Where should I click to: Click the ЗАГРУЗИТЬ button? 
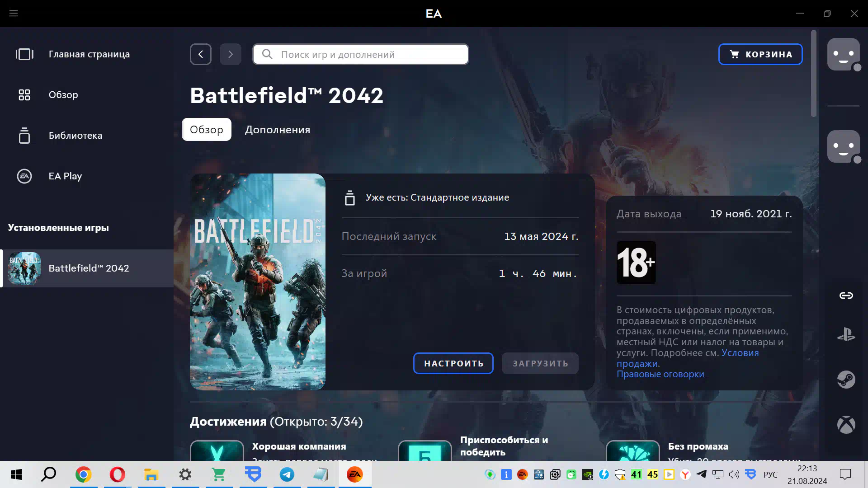coord(540,363)
